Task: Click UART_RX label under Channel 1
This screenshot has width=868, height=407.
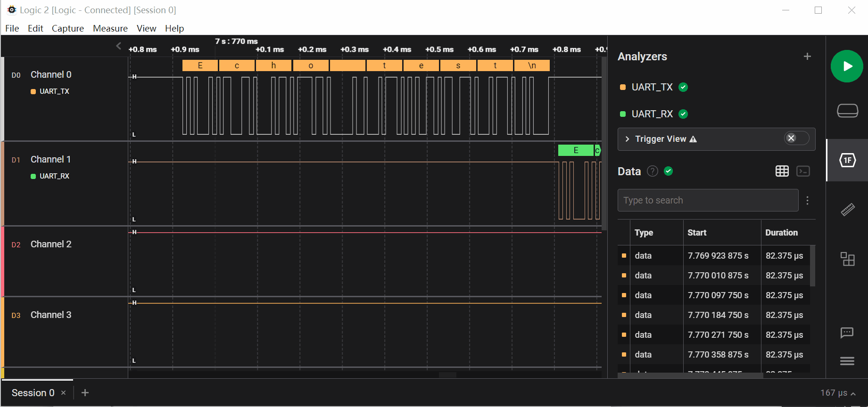Action: (54, 176)
